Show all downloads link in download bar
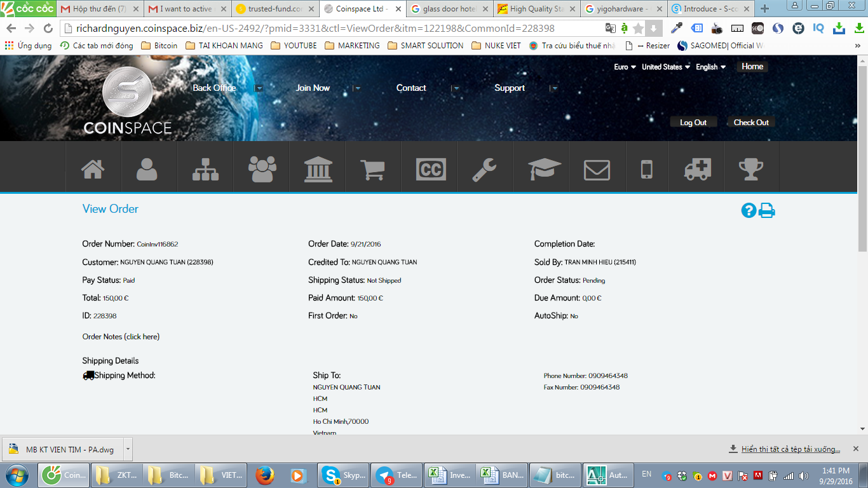868x488 pixels. (x=790, y=449)
